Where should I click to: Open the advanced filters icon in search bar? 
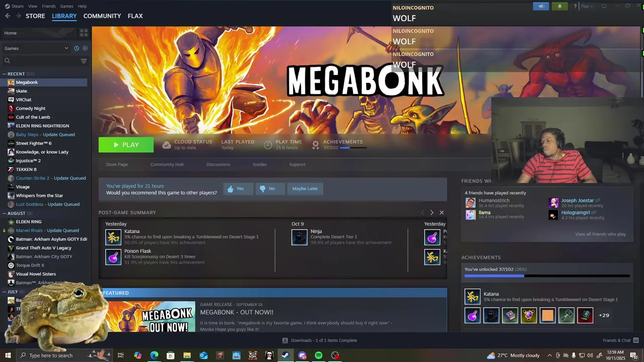coord(84,61)
